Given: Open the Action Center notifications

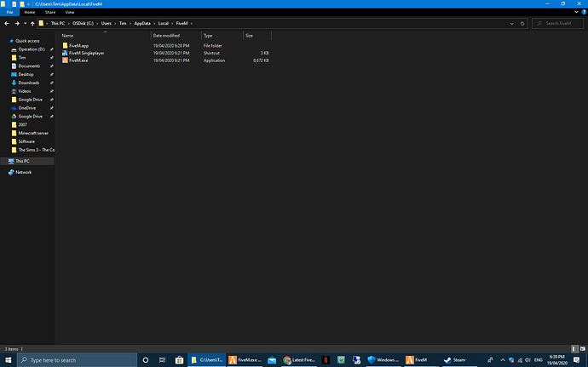Looking at the screenshot, I should click(x=577, y=360).
